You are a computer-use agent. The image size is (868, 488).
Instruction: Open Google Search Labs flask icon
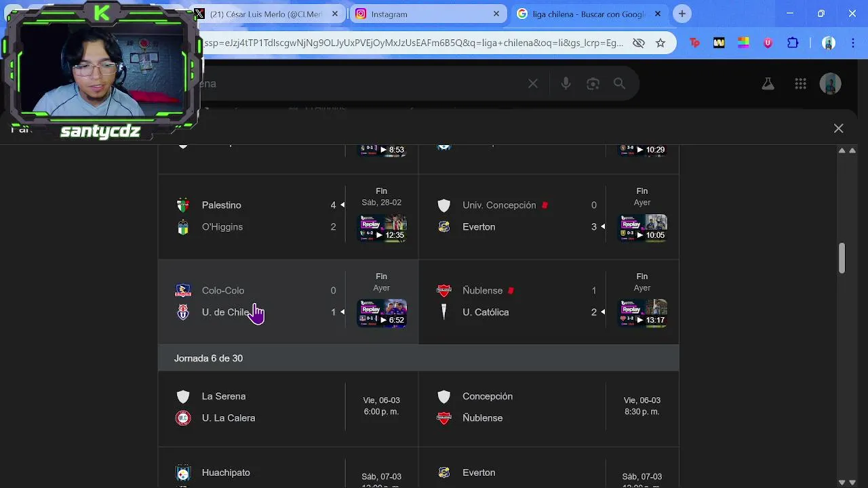(x=768, y=83)
